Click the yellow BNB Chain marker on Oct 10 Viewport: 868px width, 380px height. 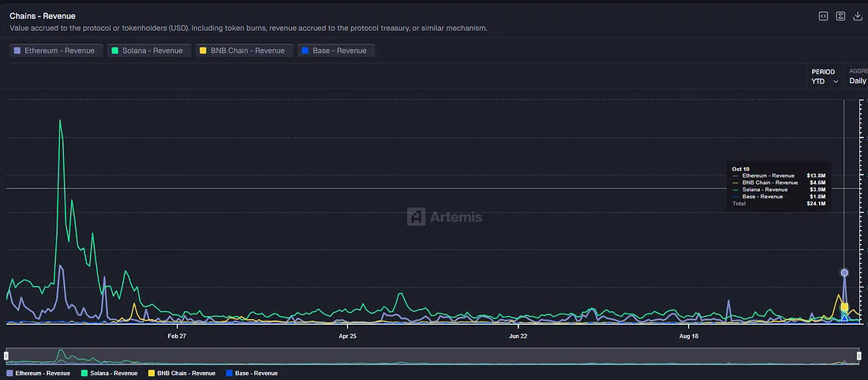[844, 307]
